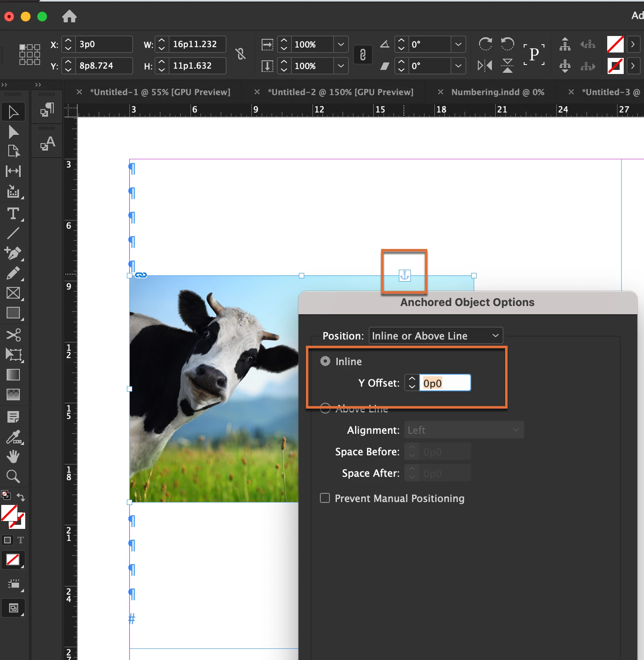The width and height of the screenshot is (644, 660).
Task: Select the Gradient Feather tool
Action: (x=13, y=395)
